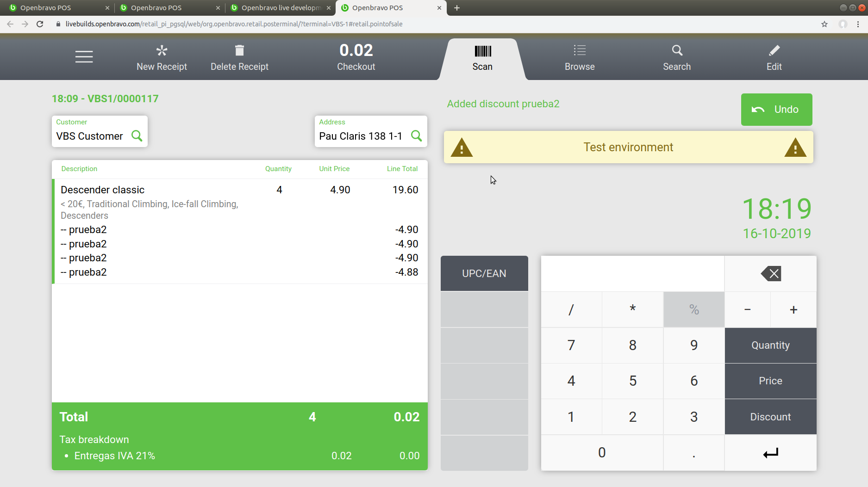Click receipt header 18:09 - VBS1/0000117

(105, 99)
